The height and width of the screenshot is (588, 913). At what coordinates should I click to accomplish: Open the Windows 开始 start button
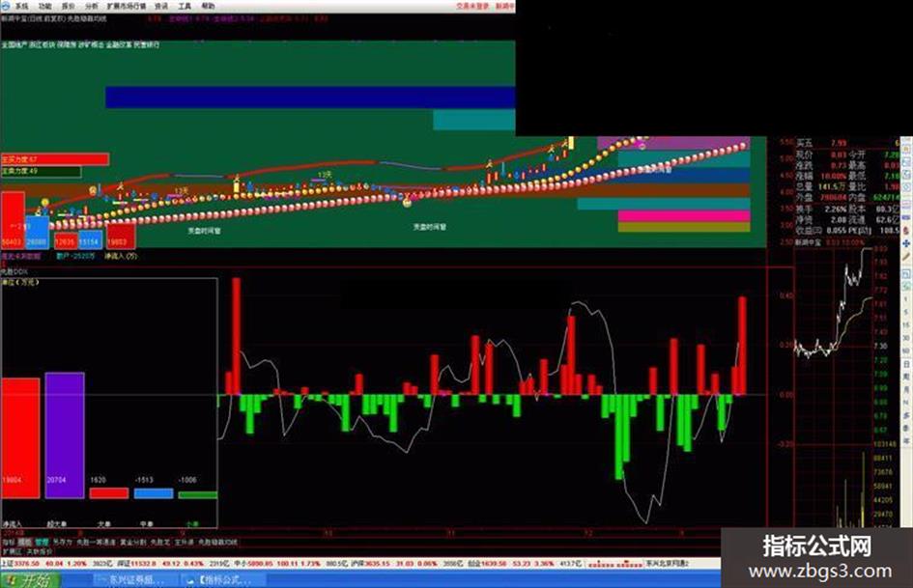pyautogui.click(x=30, y=580)
